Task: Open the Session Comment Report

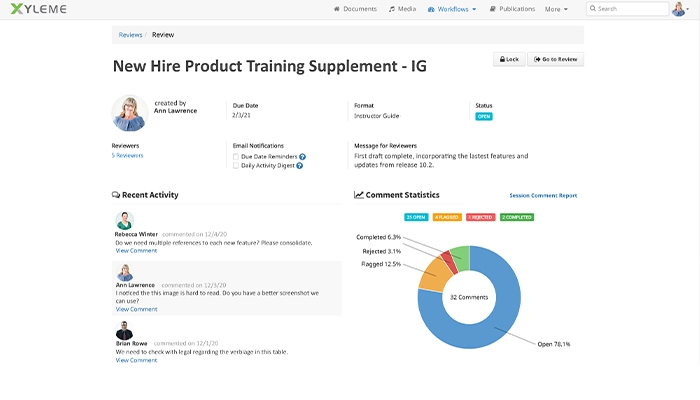Action: tap(543, 196)
